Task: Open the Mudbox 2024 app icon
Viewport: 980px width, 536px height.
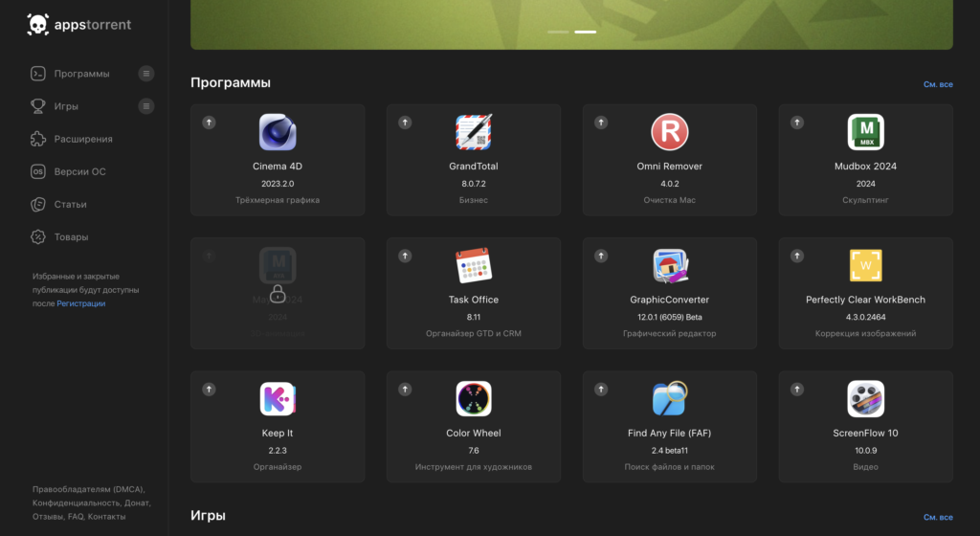Action: coord(865,132)
